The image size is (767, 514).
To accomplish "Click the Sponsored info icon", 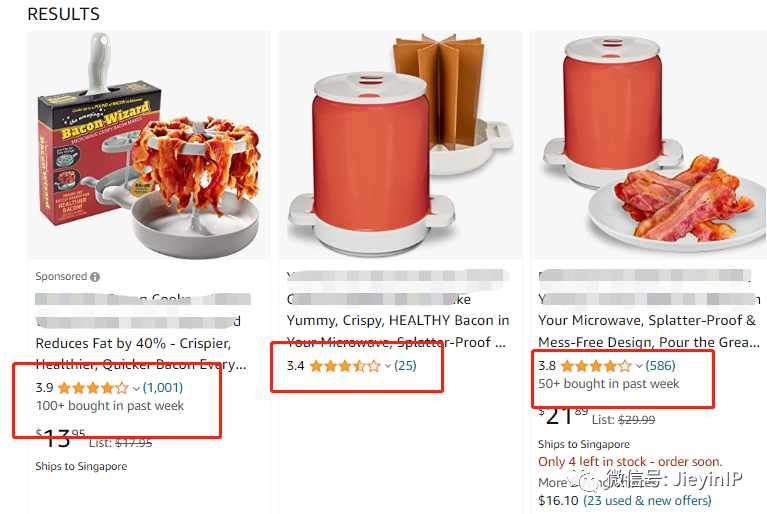I will (95, 277).
